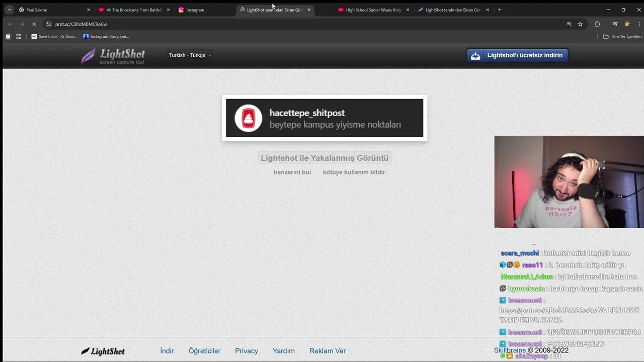Close the active LightShot tab

(x=309, y=10)
